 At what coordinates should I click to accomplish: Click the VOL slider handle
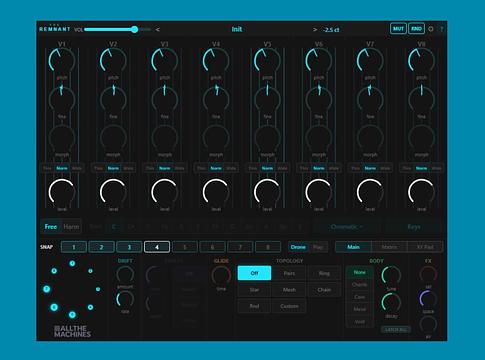tap(135, 29)
